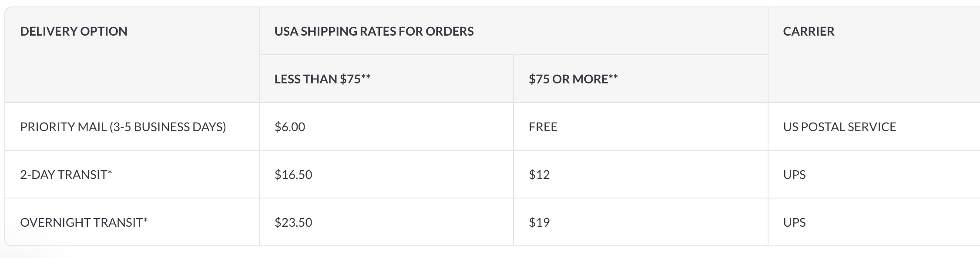Click UPS carrier in 2-Day Transit row
This screenshot has height=258, width=980.
coord(794,175)
